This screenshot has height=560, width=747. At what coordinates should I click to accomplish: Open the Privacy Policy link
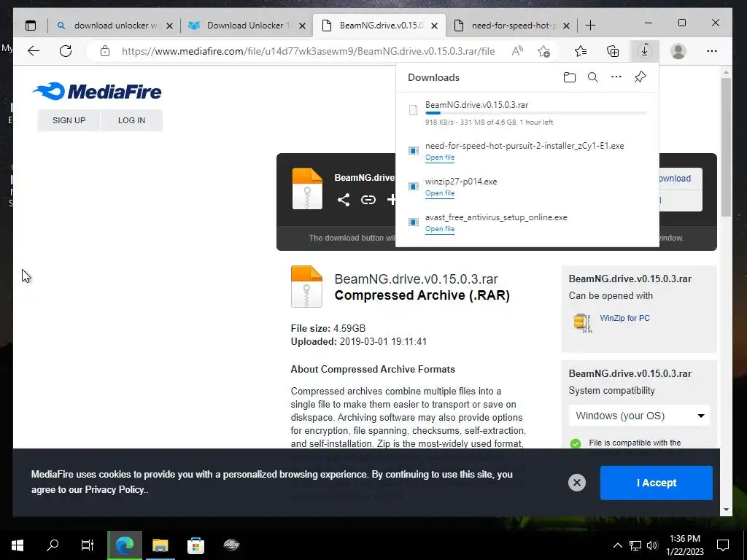(115, 489)
